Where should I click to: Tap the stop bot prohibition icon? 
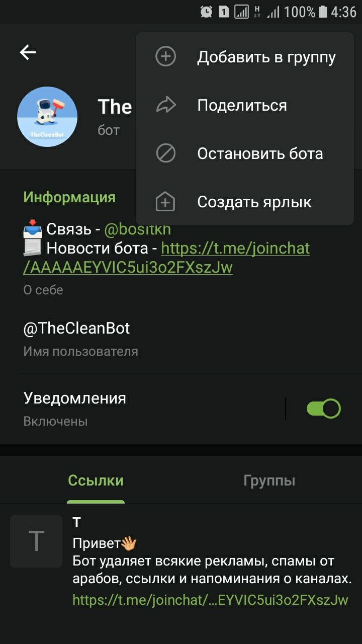click(165, 153)
